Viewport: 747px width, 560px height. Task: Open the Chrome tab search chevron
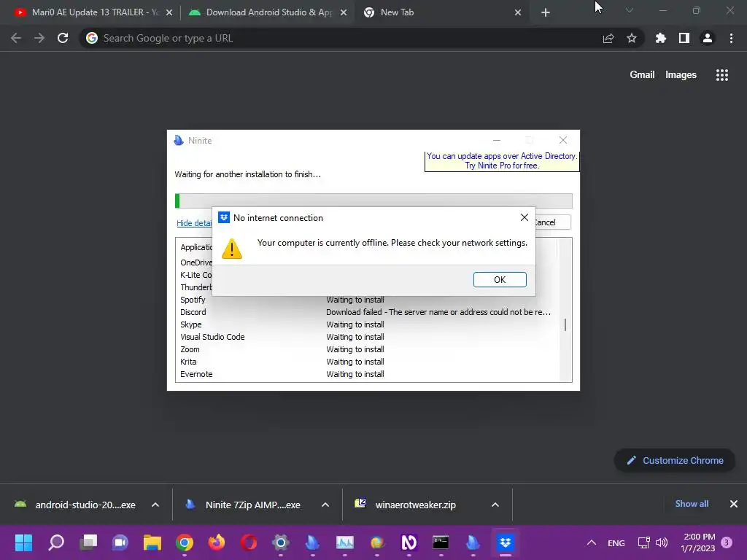pyautogui.click(x=630, y=10)
